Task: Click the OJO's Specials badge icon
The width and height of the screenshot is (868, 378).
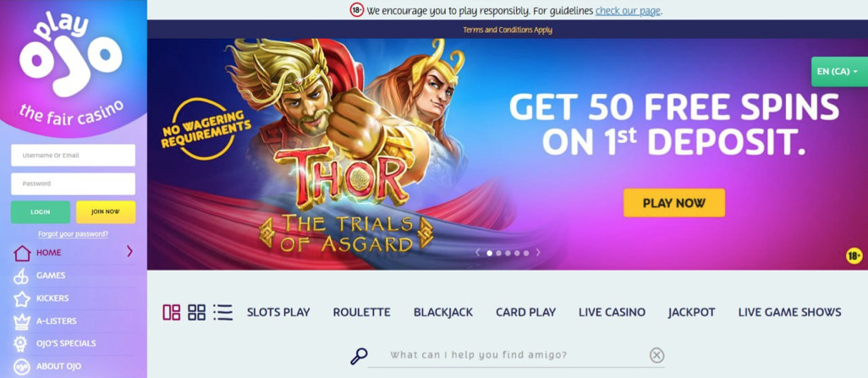Action: pos(21,343)
